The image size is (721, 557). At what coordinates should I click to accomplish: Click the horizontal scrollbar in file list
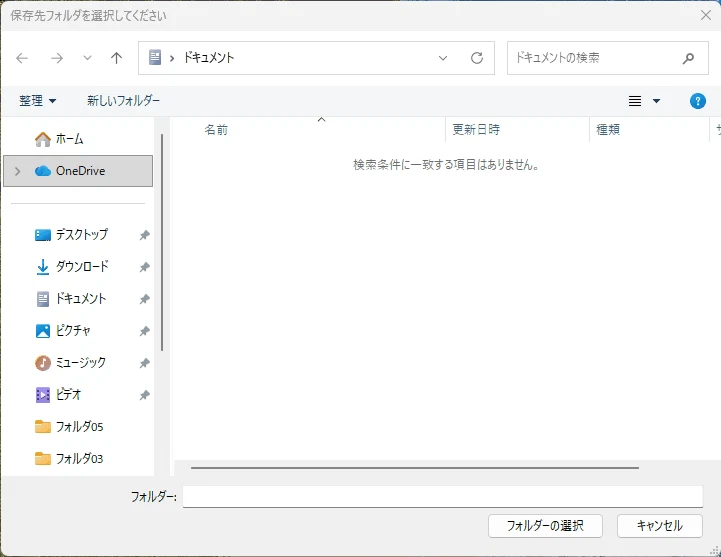415,467
